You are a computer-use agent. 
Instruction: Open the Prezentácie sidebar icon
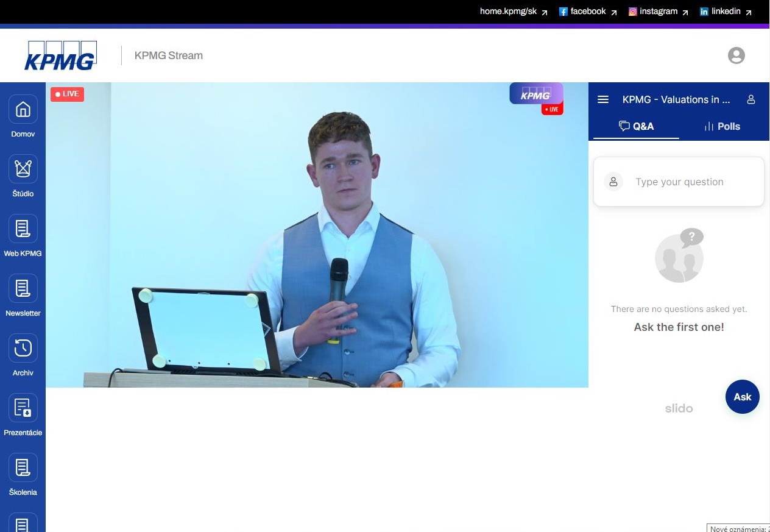click(23, 408)
